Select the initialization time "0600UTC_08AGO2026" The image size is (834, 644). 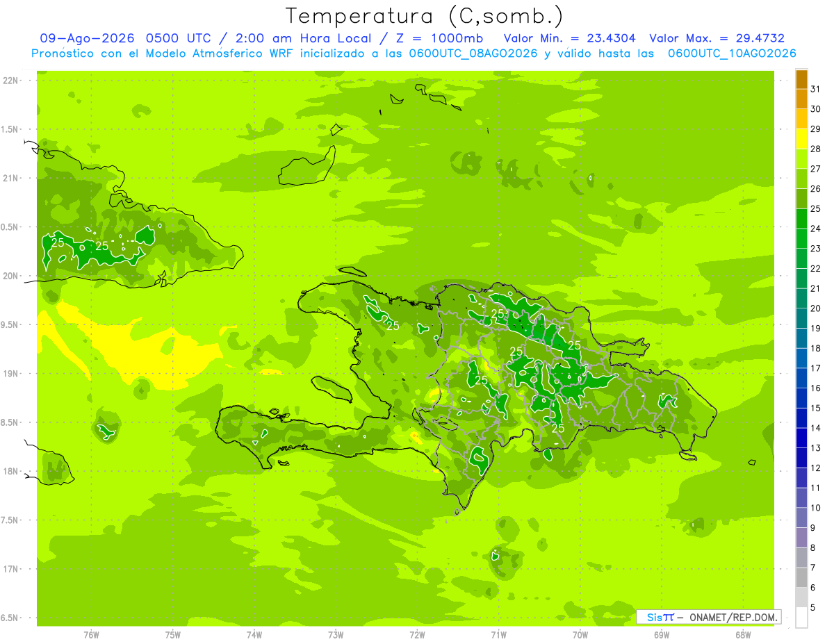pos(473,53)
